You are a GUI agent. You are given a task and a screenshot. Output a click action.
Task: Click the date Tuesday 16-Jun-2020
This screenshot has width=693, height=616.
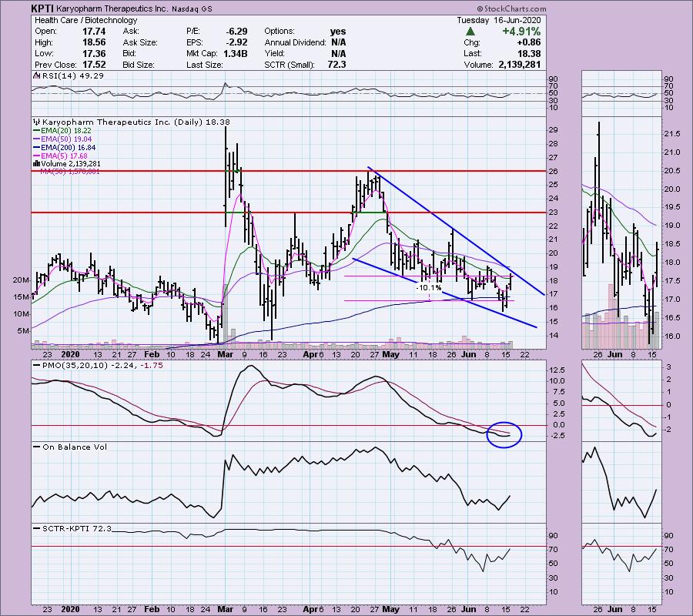(x=498, y=20)
